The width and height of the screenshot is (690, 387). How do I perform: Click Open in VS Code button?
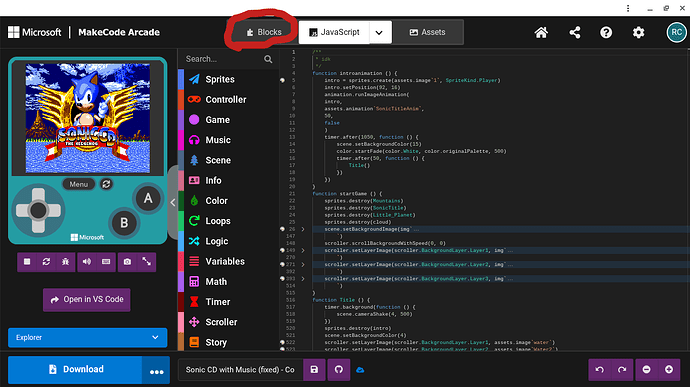click(87, 300)
